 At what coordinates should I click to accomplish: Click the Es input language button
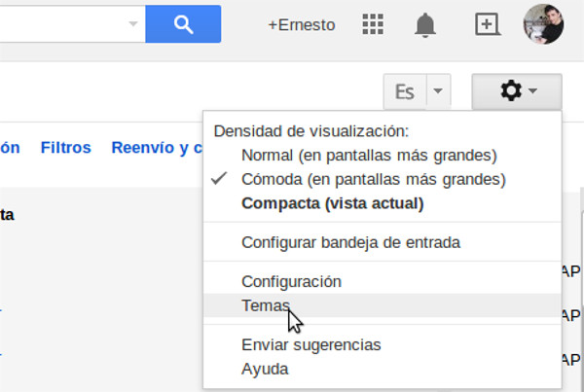405,91
